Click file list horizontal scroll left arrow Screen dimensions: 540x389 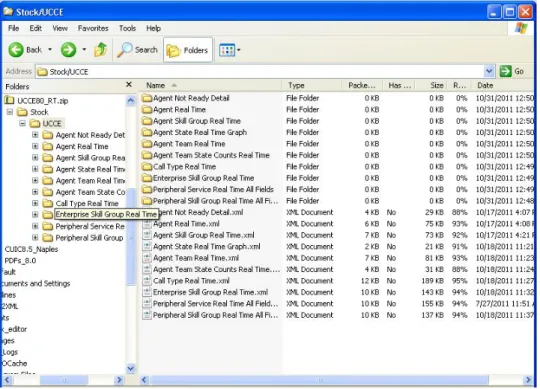(x=144, y=380)
